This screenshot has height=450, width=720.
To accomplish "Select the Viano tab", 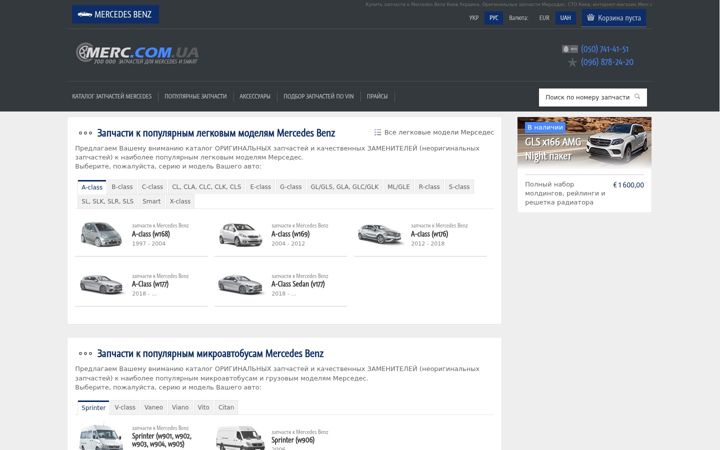I will click(180, 407).
